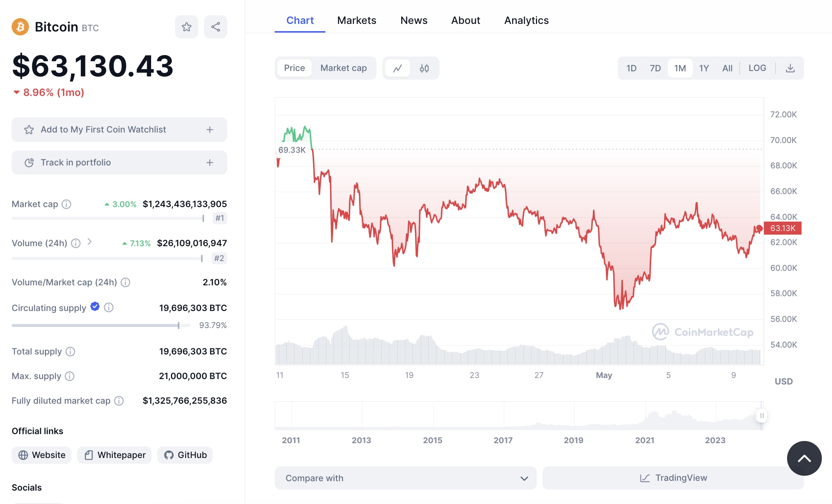Expand Volume (24h) chevron arrow
The image size is (832, 504).
coord(90,242)
